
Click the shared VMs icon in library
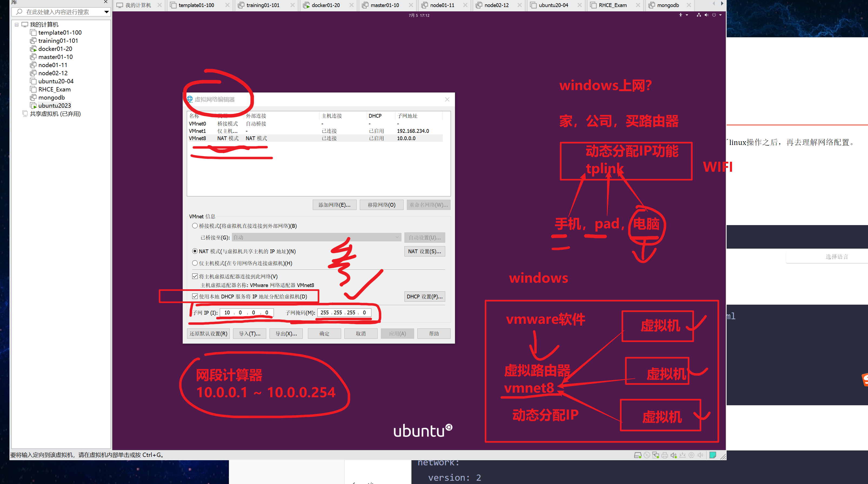[x=25, y=114]
